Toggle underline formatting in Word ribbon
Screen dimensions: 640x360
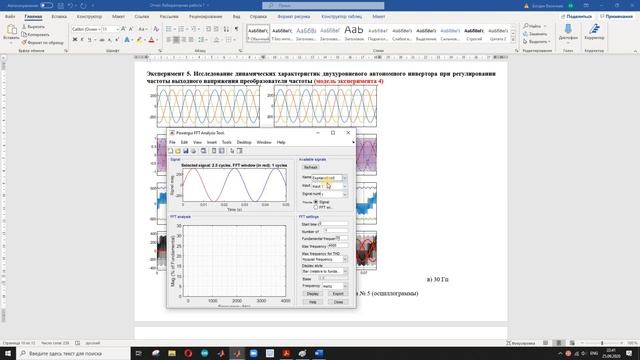[89, 40]
